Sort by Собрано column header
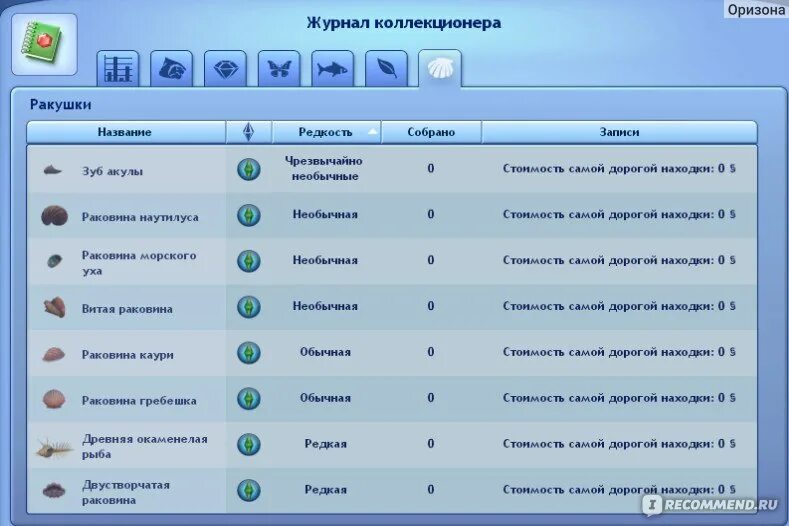This screenshot has height=526, width=789. pyautogui.click(x=431, y=132)
